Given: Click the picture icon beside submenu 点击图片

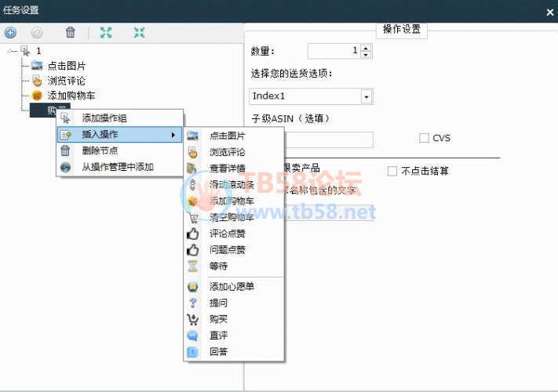Looking at the screenshot, I should pyautogui.click(x=192, y=136).
